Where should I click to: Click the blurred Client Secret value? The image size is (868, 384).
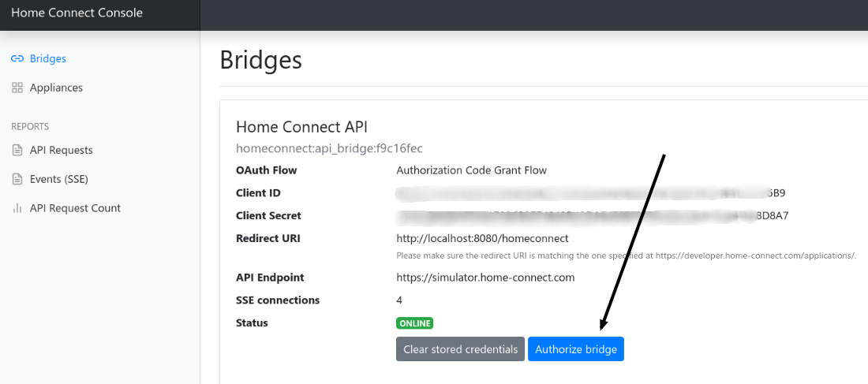[x=592, y=215]
